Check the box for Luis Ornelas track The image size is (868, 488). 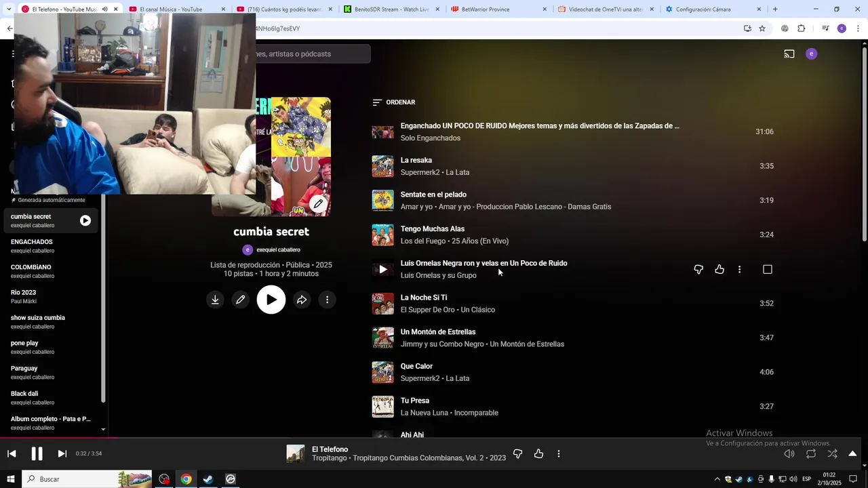click(x=768, y=269)
